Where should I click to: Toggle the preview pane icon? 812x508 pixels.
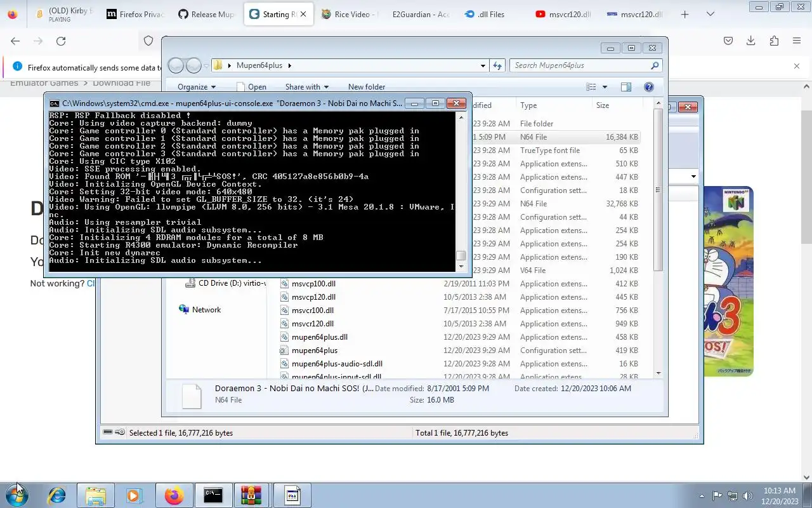626,87
